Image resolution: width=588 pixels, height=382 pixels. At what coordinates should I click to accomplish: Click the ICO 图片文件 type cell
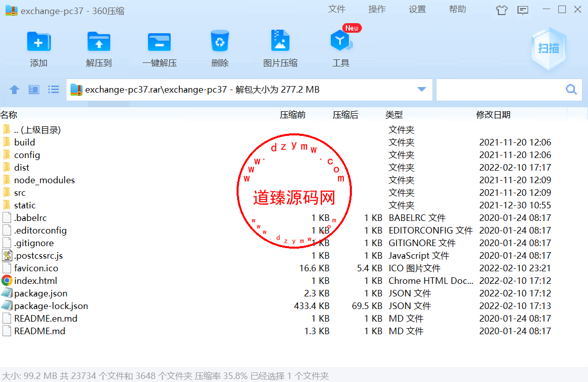[414, 268]
